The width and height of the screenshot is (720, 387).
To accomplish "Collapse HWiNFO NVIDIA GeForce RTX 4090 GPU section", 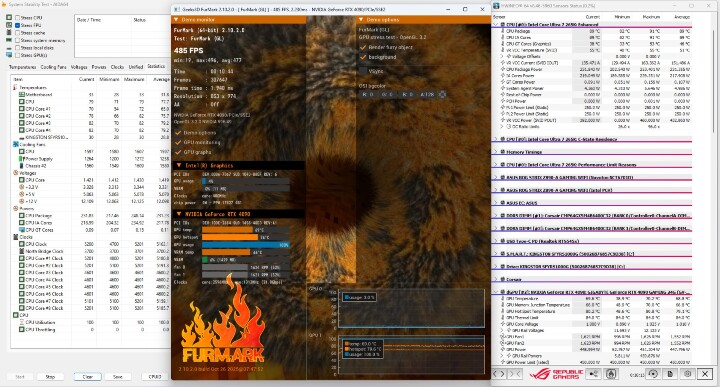I will 496,292.
